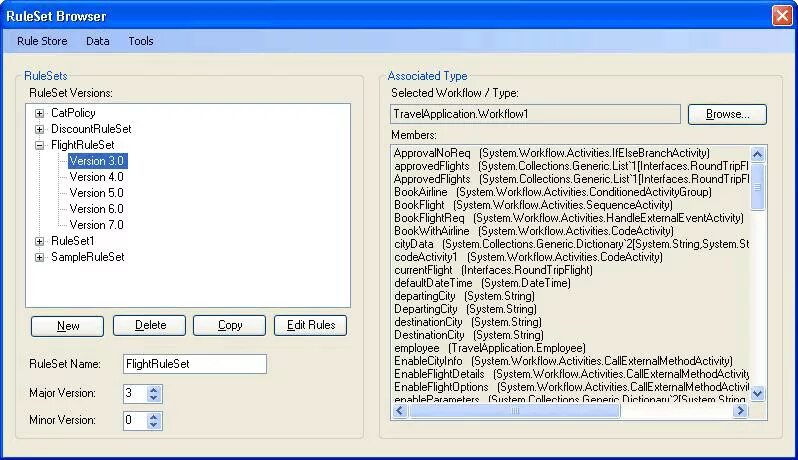Click the Members vertical scrollbar thumb
Image resolution: width=798 pixels, height=460 pixels.
pyautogui.click(x=757, y=187)
